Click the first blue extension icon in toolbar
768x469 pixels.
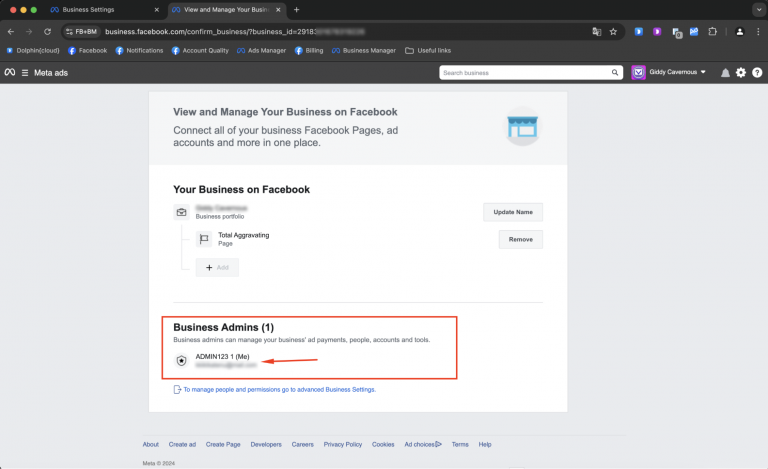tap(639, 31)
